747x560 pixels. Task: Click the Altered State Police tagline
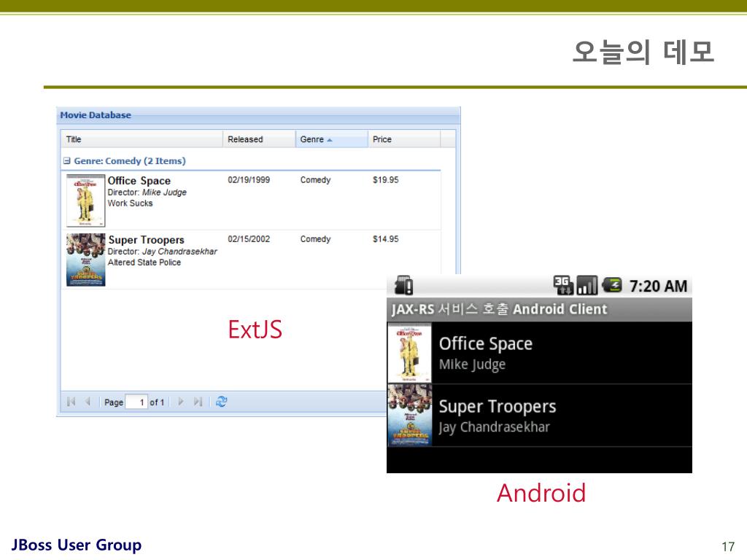[x=144, y=262]
